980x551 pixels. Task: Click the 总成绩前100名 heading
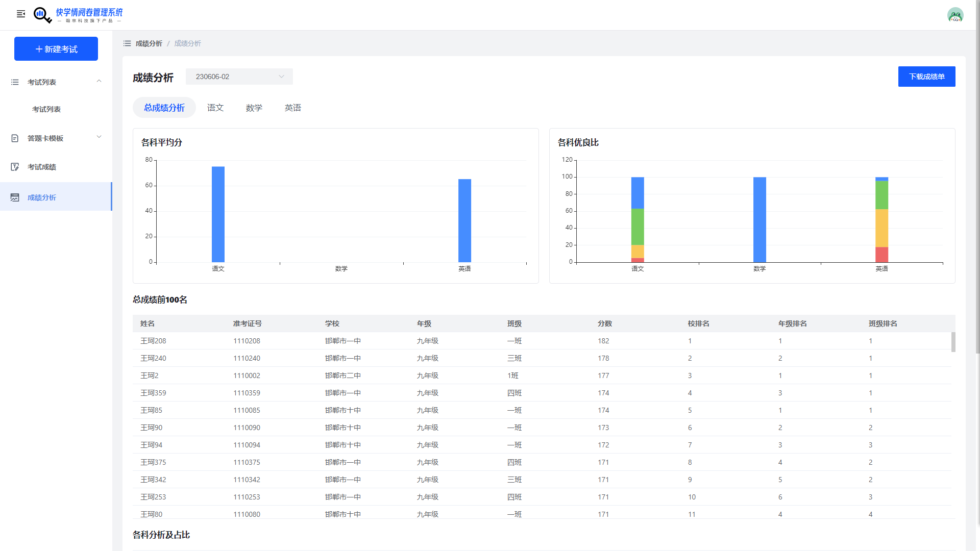[160, 299]
